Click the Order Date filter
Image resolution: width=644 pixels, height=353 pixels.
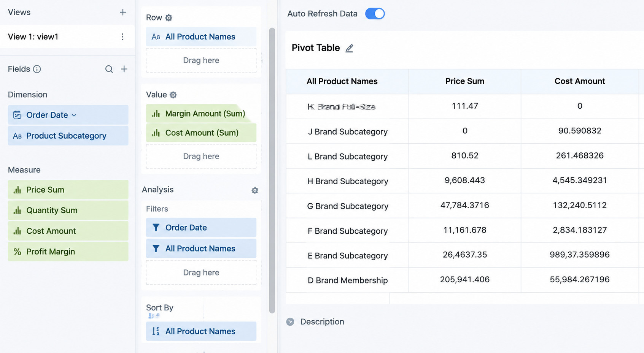coord(201,228)
